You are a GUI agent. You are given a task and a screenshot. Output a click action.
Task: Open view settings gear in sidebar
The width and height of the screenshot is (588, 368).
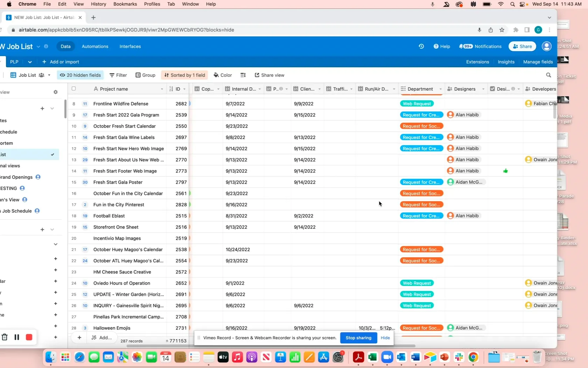click(55, 92)
